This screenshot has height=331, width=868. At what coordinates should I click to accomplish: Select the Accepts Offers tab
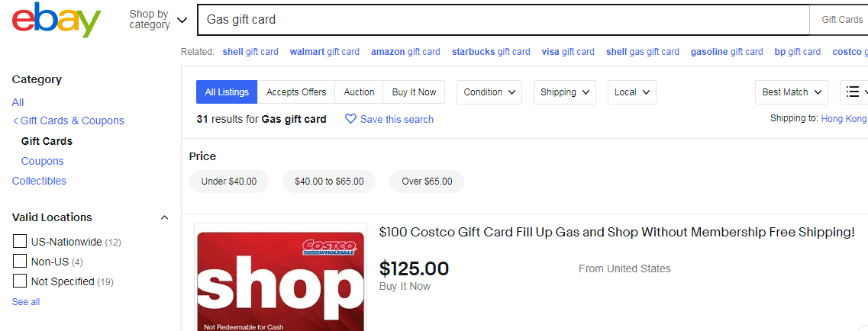(x=296, y=92)
